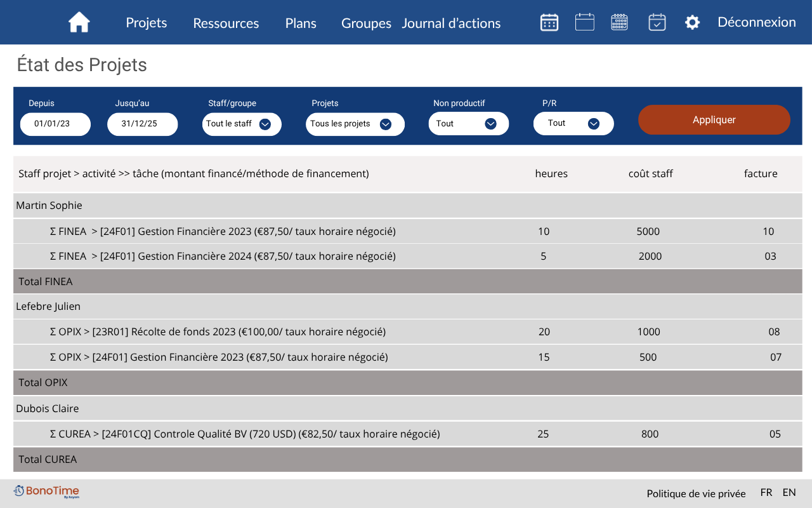812x508 pixels.
Task: Open settings via the gear icon
Action: pyautogui.click(x=692, y=23)
